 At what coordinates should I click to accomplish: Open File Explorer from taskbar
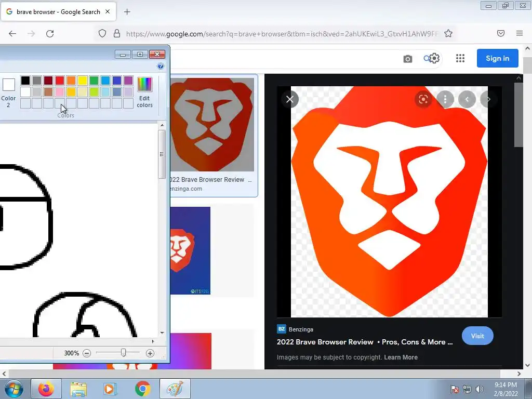tap(78, 389)
